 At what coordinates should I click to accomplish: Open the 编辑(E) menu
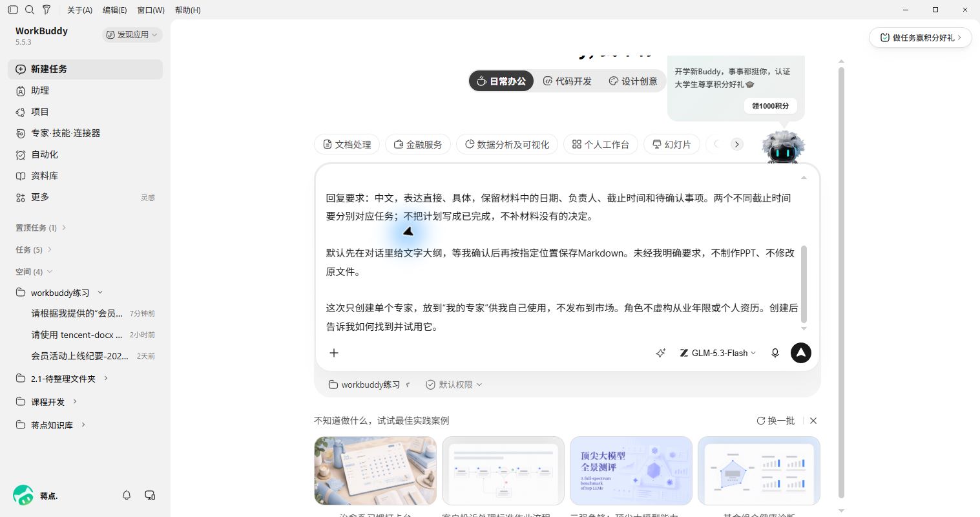115,10
